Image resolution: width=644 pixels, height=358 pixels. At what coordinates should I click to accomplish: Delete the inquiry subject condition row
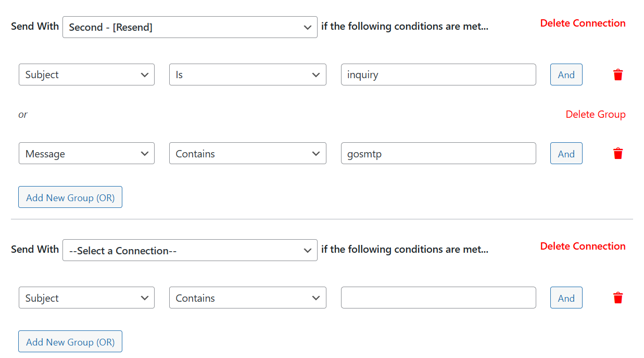[x=618, y=75]
